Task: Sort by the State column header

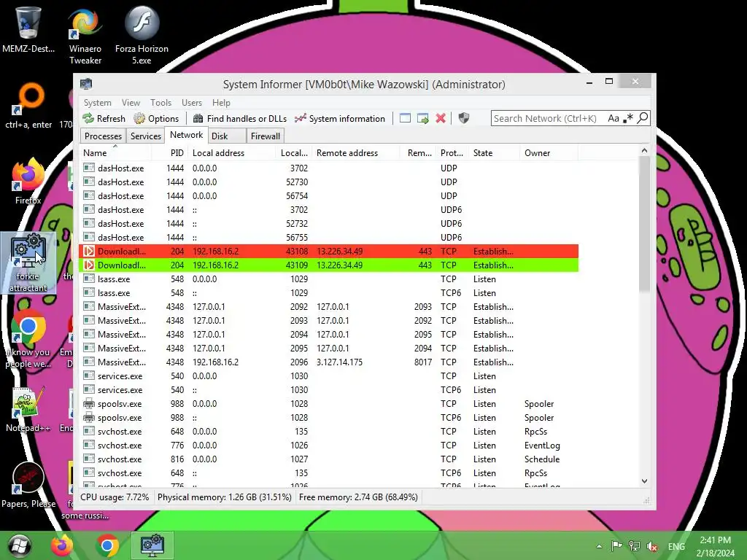Action: click(x=495, y=153)
